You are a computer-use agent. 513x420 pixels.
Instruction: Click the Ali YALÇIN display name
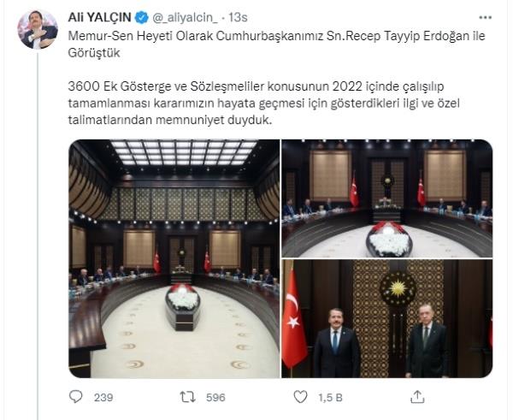point(99,17)
